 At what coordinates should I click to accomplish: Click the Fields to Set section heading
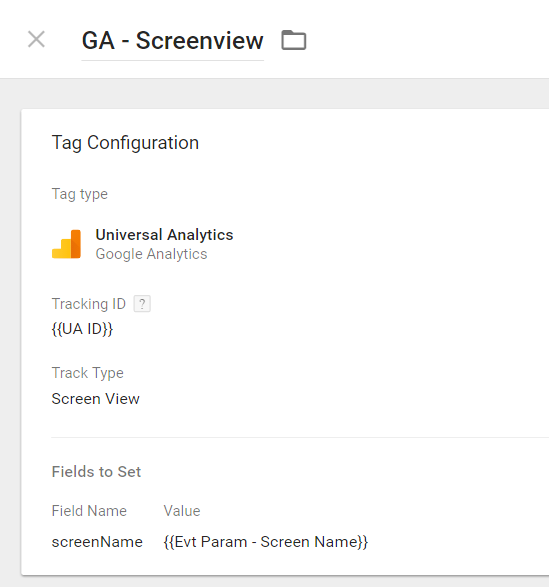point(96,472)
